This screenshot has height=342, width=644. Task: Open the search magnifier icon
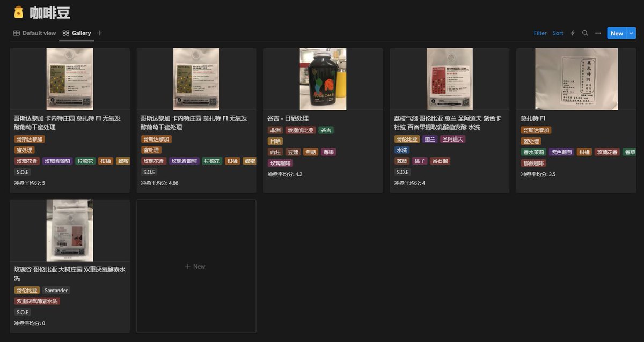pos(585,33)
